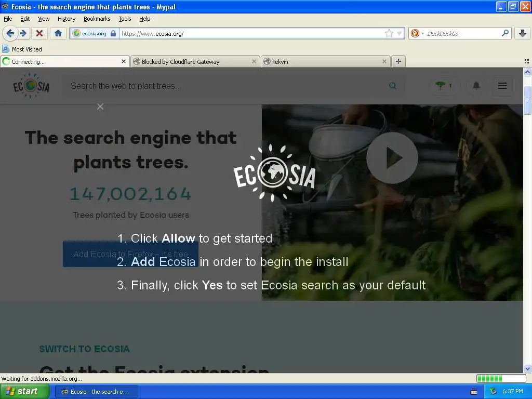Restore down the Mypal window
Viewport: 532px width, 399px height.
click(513, 6)
